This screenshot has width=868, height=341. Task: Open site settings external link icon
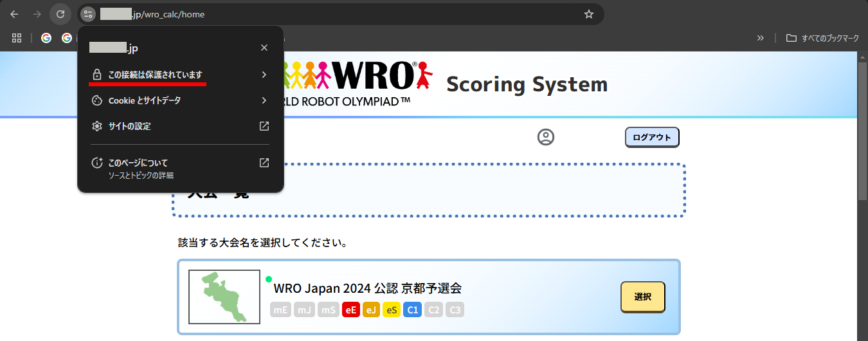[x=264, y=126]
